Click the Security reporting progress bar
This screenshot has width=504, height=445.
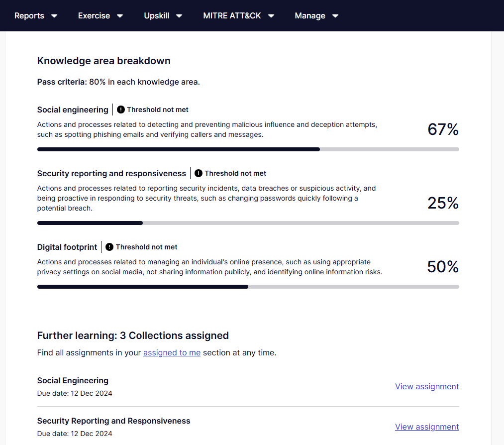248,223
